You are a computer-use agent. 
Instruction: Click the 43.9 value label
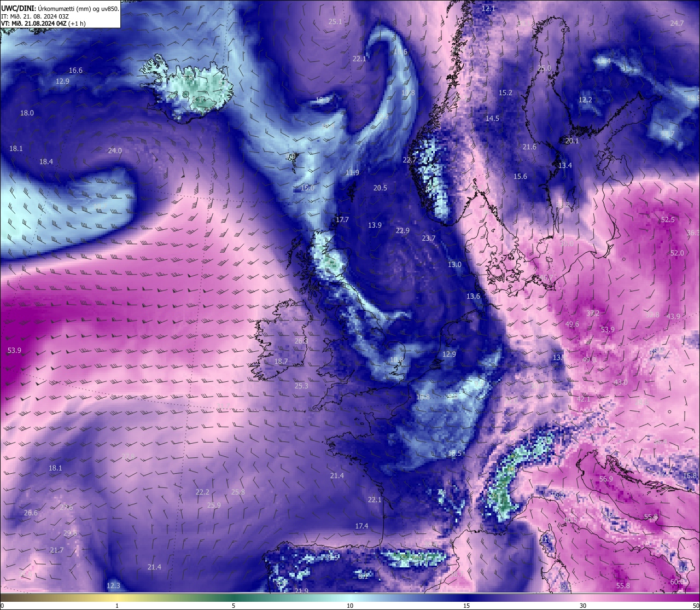[x=673, y=317]
